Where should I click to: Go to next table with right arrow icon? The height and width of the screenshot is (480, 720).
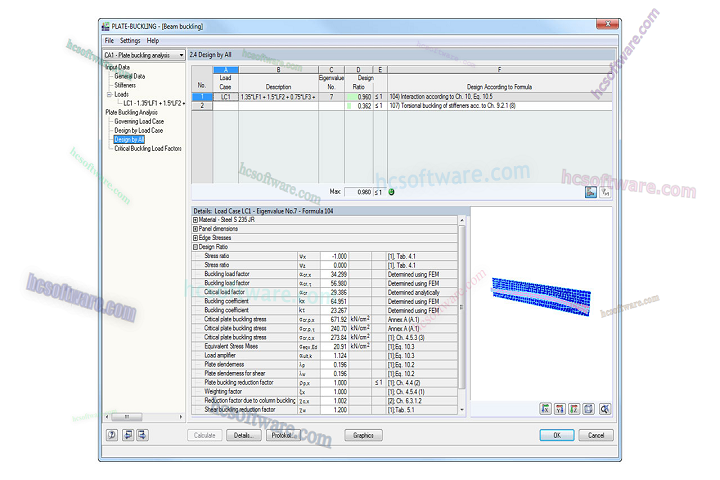[x=142, y=435]
